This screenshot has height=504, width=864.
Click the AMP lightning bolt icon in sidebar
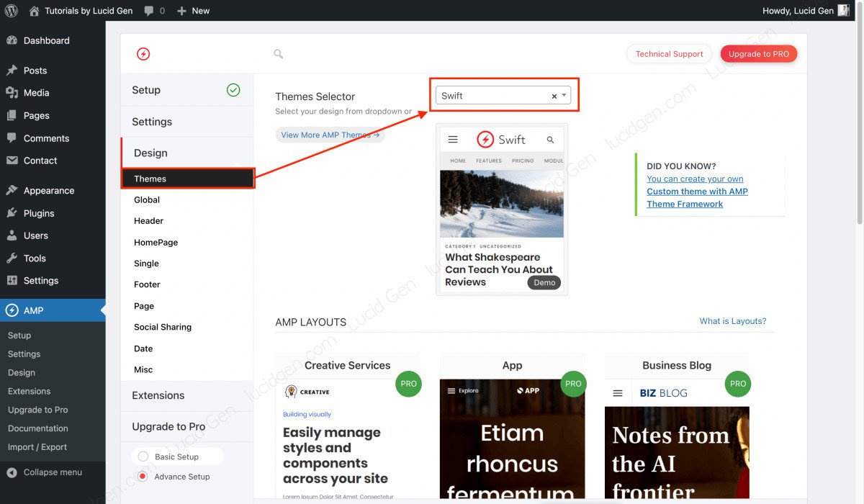click(12, 310)
